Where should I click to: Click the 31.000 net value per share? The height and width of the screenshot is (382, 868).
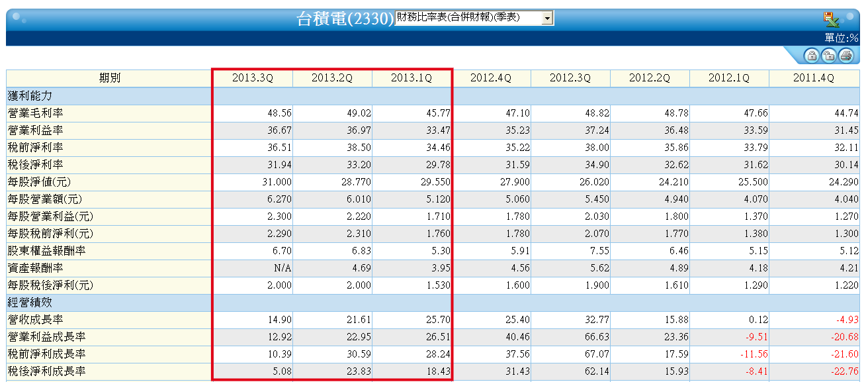point(277,182)
